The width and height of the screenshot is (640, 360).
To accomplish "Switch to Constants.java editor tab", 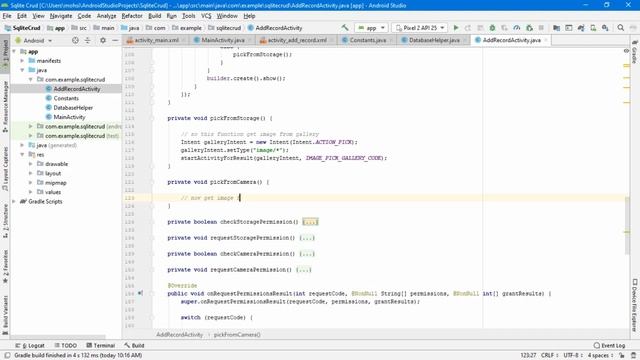I will (368, 40).
